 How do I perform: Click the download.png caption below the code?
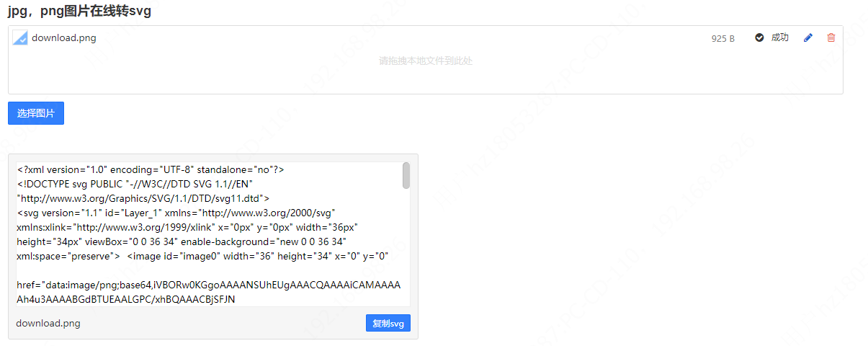(48, 324)
